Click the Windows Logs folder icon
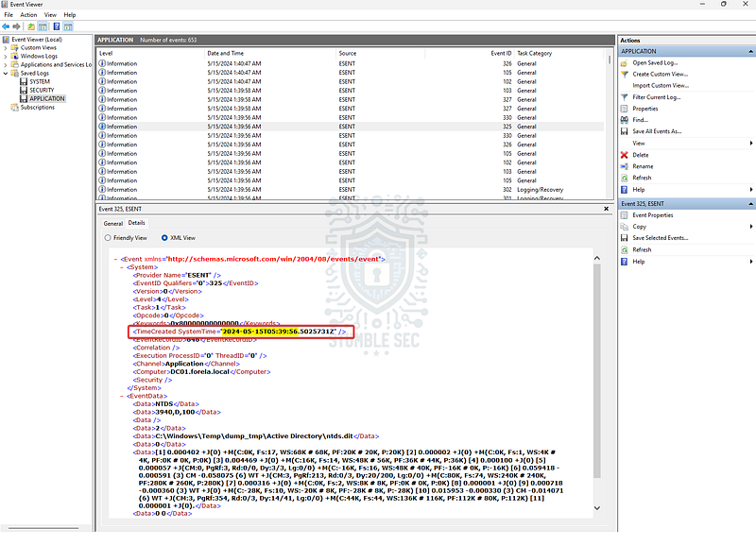The width and height of the screenshot is (756, 546). (x=14, y=57)
